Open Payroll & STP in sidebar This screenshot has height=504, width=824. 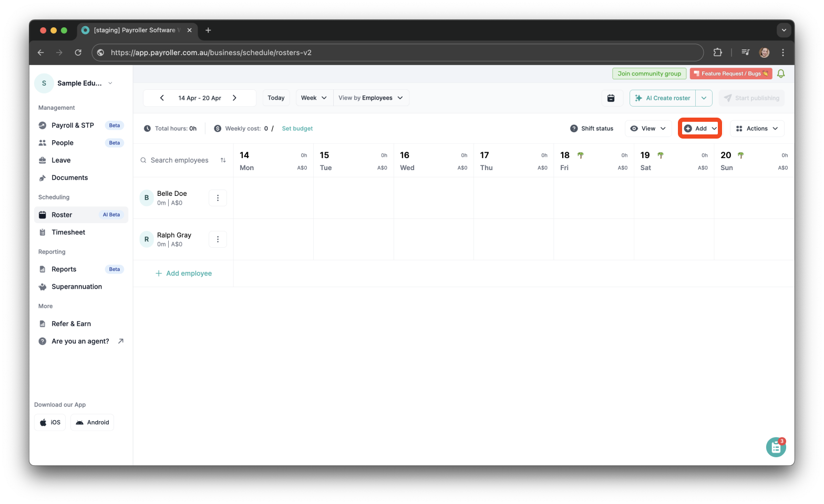[x=81, y=125]
